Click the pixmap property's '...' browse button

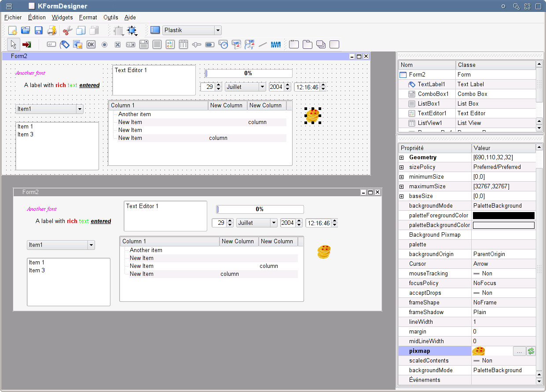pos(520,351)
